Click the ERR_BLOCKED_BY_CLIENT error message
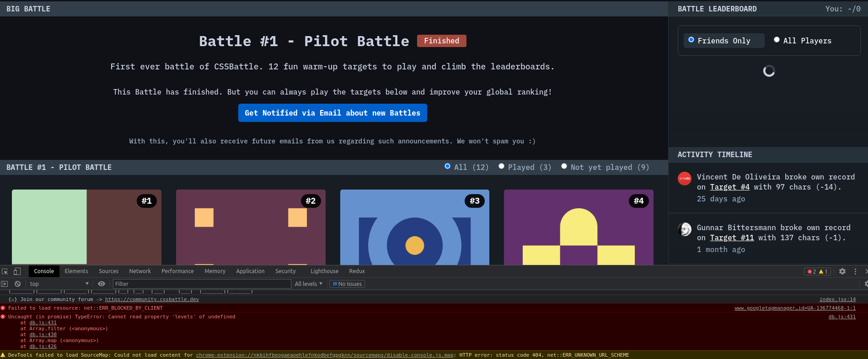This screenshot has width=868, height=359. click(86, 308)
